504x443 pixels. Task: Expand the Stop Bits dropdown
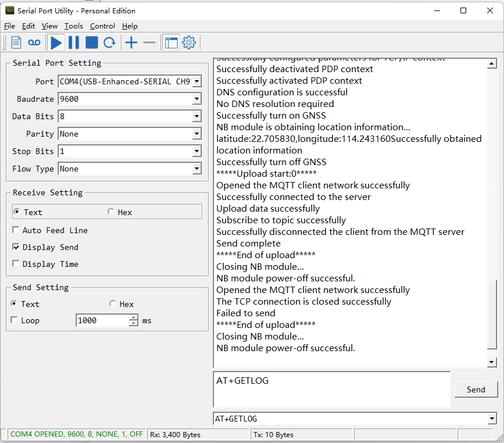(197, 151)
